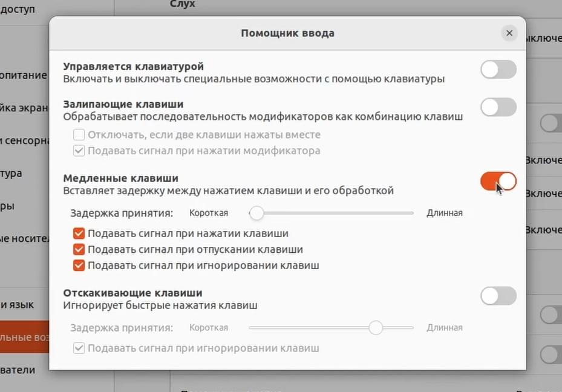Viewport: 562px width, 392px height.
Task: Click the Игнорирует быстрые нажатия клавиш description
Action: tap(160, 305)
